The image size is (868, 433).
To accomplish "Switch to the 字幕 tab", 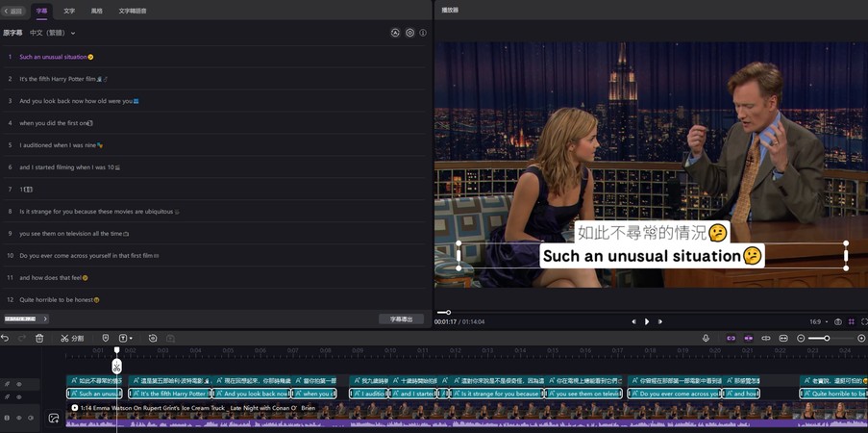I will tap(41, 11).
